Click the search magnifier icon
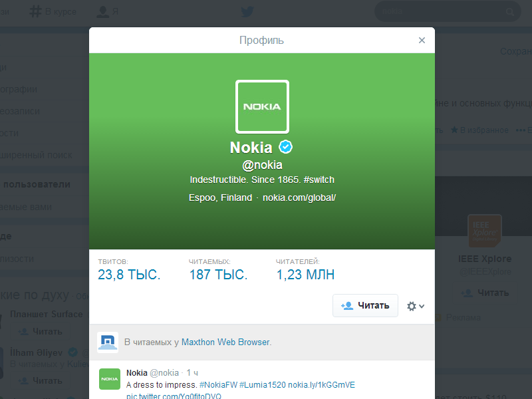This screenshot has width=532, height=399. point(509,12)
